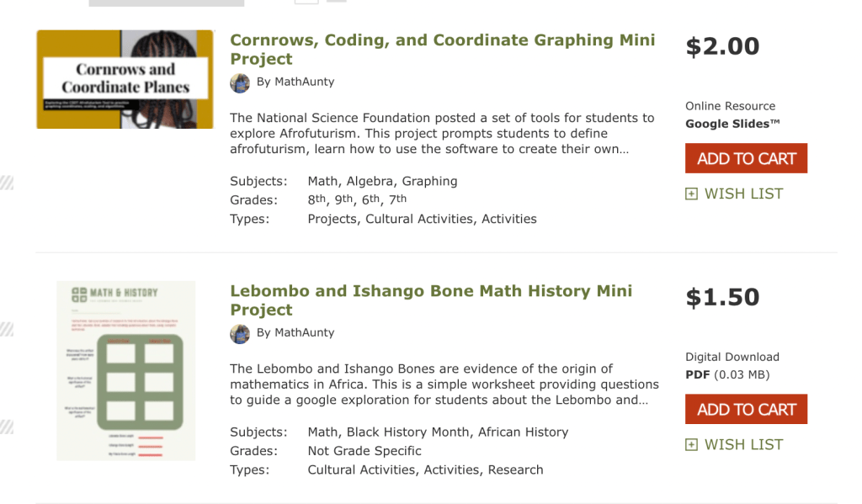Image resolution: width=862 pixels, height=504 pixels.
Task: Open MathAunty author name under Cornrows title
Action: 304,82
